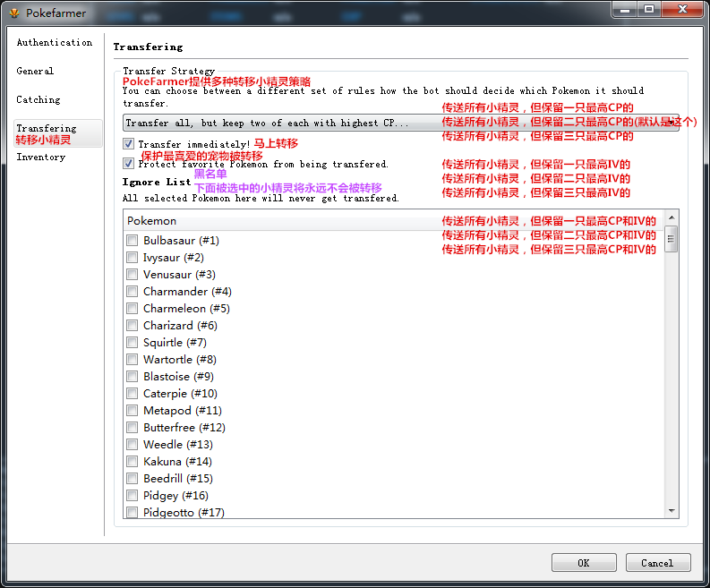The image size is (710, 588).
Task: Check the Kakuna (#14) checkbox
Action: click(x=133, y=461)
